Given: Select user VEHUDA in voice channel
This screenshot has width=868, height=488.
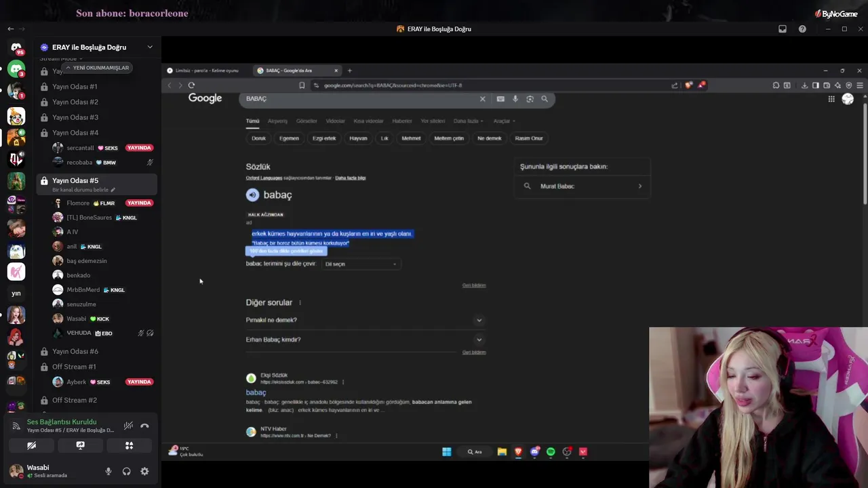Looking at the screenshot, I should pos(79,333).
